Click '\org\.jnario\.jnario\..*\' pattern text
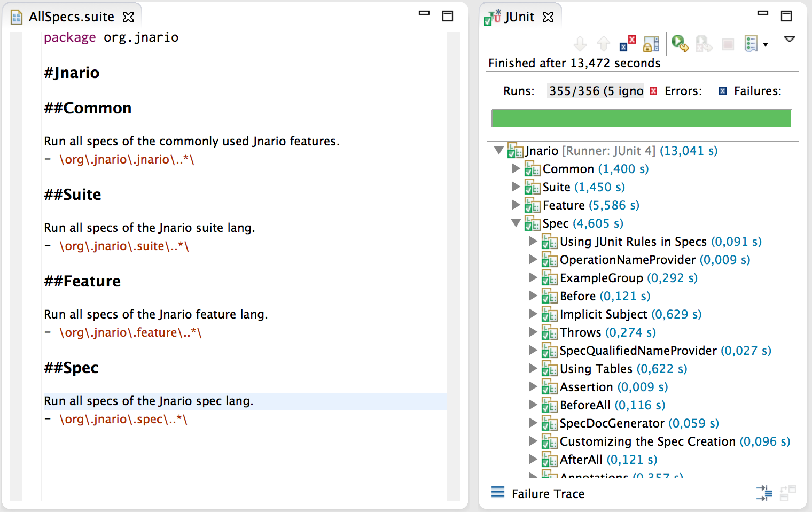 127,159
